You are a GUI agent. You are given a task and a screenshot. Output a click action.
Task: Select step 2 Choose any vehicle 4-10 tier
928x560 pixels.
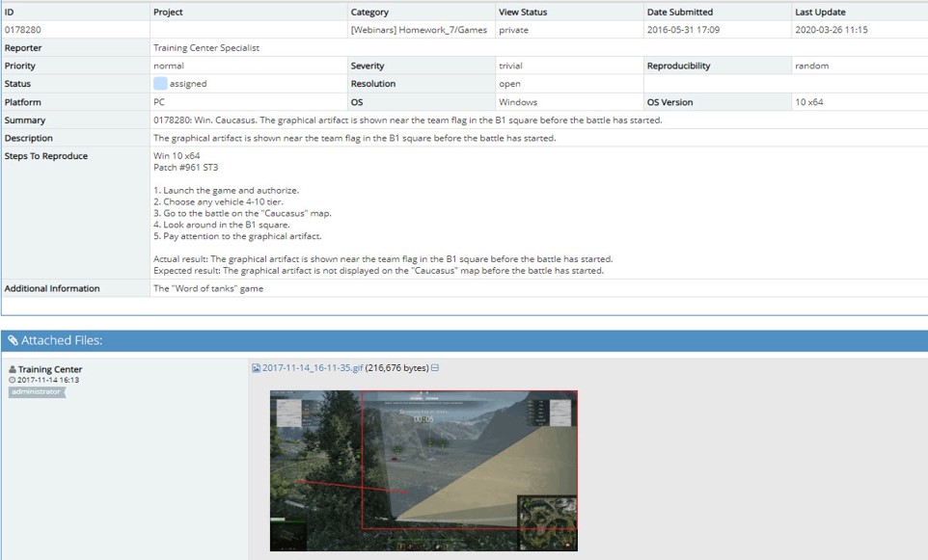pyautogui.click(x=218, y=201)
